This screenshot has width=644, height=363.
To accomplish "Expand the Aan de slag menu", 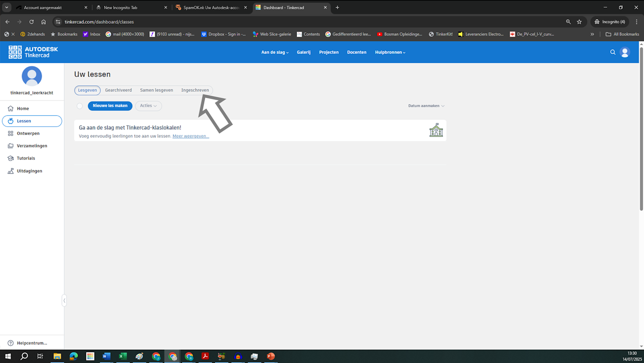I will [275, 52].
